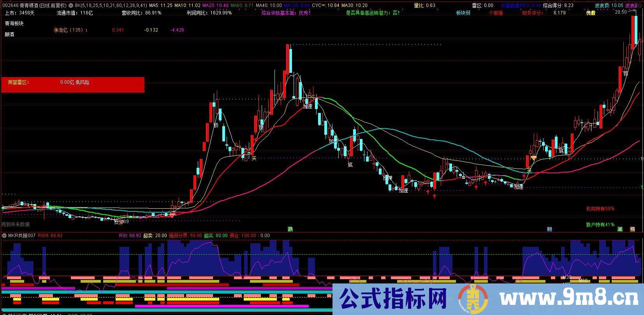Click the orange buy signal icon near 买

(x=534, y=158)
